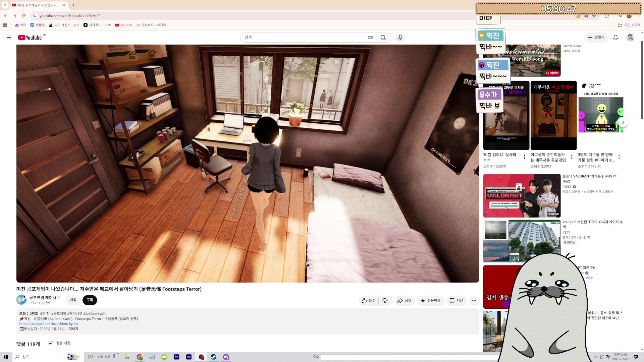Viewport: 644px width, 362px height.
Task: Click the main video player
Action: 248,164
